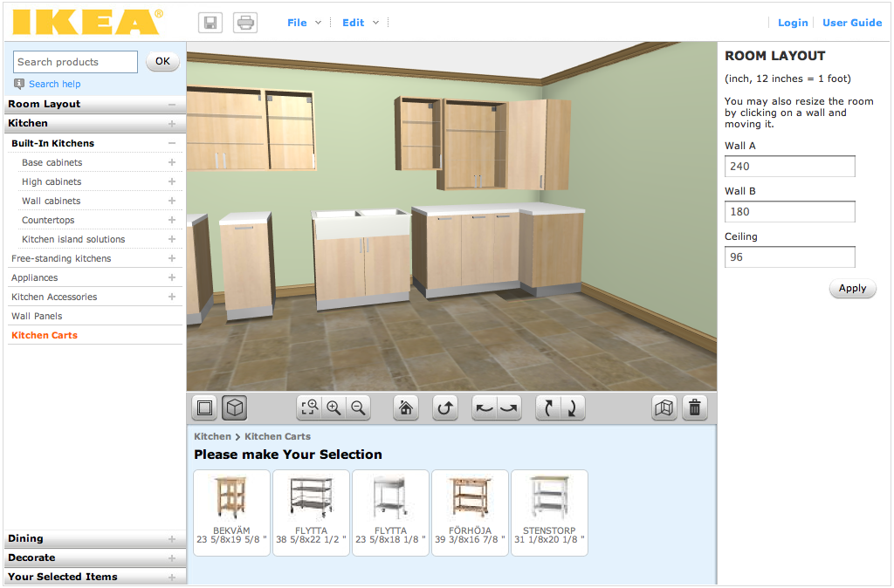Select Kitchen Carts category
Image resolution: width=894 pixels, height=588 pixels.
click(x=45, y=336)
